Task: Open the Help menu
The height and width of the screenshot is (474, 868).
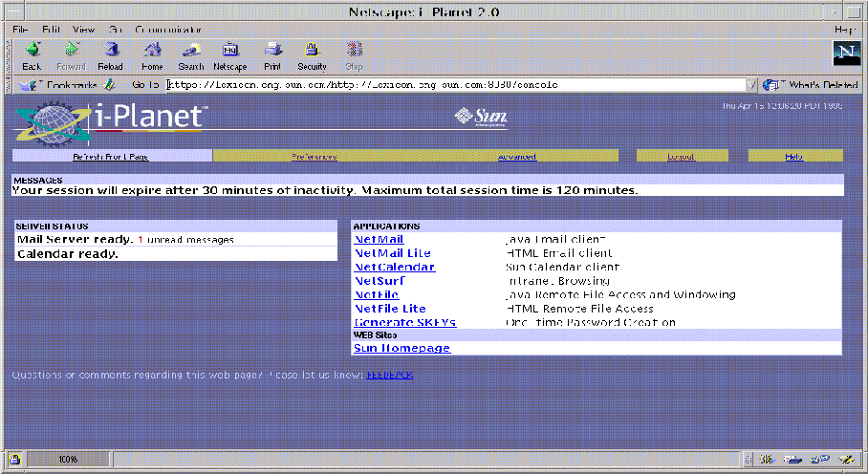Action: [845, 30]
